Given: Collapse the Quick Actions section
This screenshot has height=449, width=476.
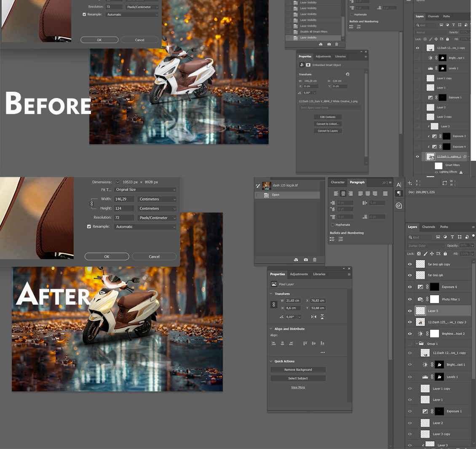Looking at the screenshot, I should 271,361.
